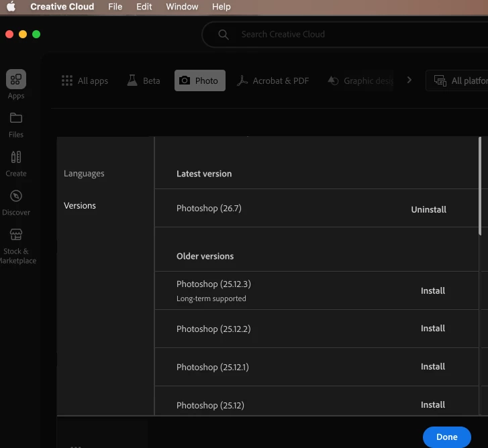
Task: Install Photoshop 25.12.2
Action: (432, 329)
